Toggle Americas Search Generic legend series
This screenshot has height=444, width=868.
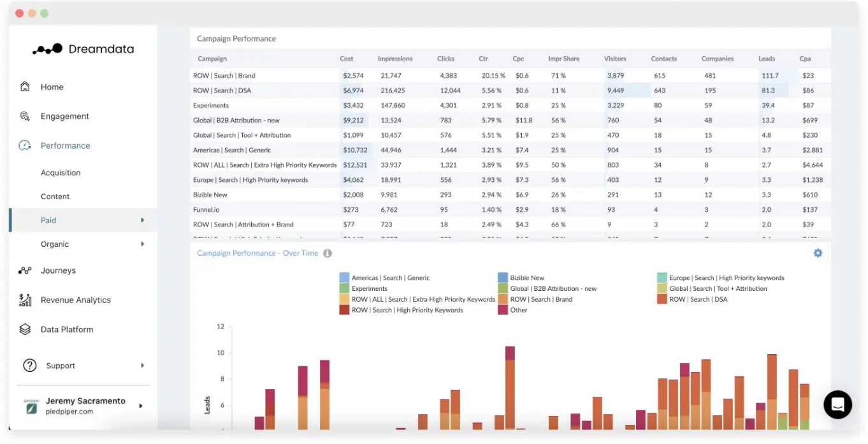345,277
